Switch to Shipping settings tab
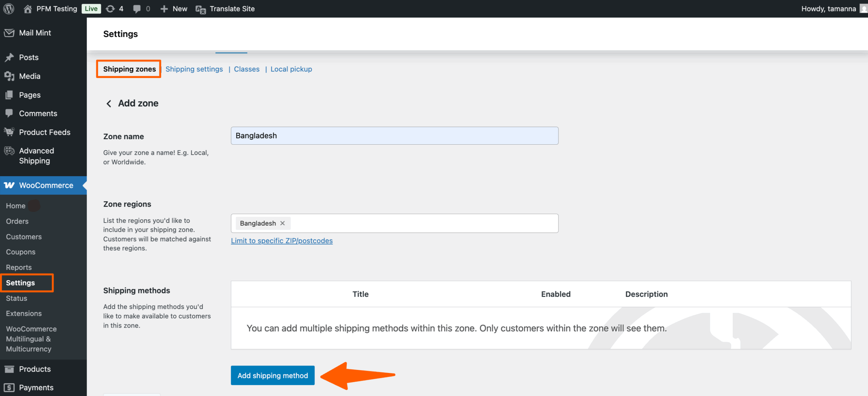Image resolution: width=868 pixels, height=396 pixels. pos(194,69)
